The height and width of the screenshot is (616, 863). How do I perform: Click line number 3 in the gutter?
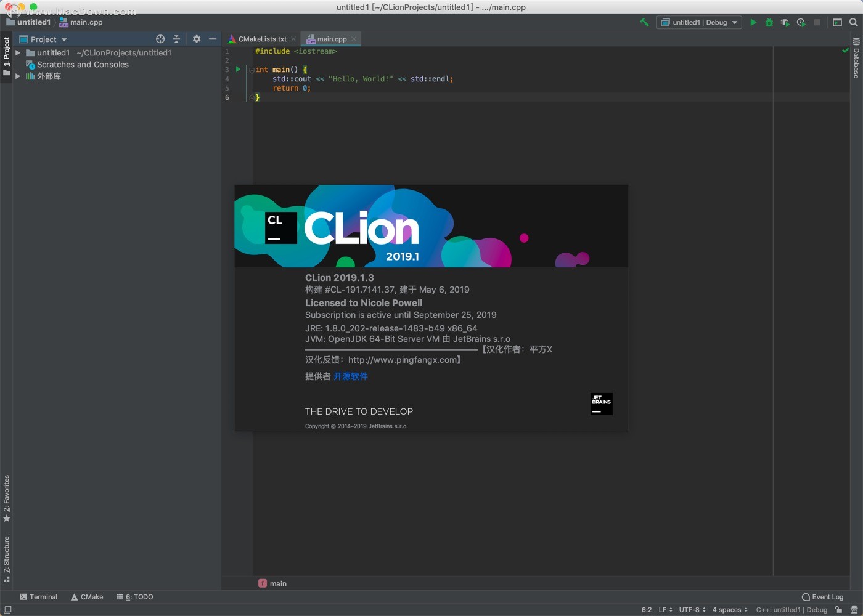(227, 70)
